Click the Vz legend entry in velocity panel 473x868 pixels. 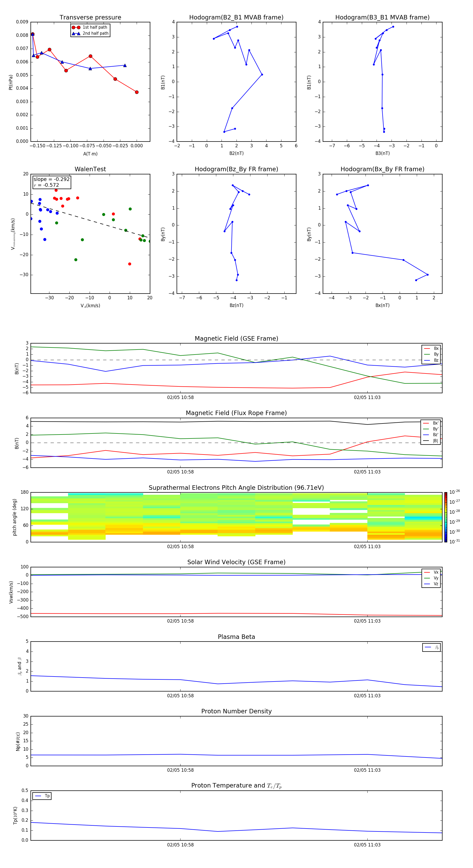[431, 584]
